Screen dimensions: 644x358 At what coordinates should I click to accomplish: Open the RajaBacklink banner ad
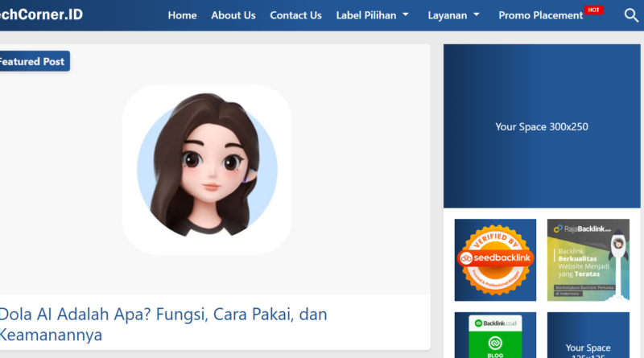point(588,260)
